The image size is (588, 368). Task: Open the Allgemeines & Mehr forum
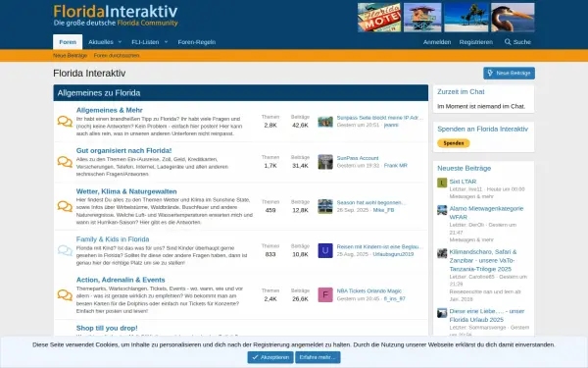(x=109, y=110)
